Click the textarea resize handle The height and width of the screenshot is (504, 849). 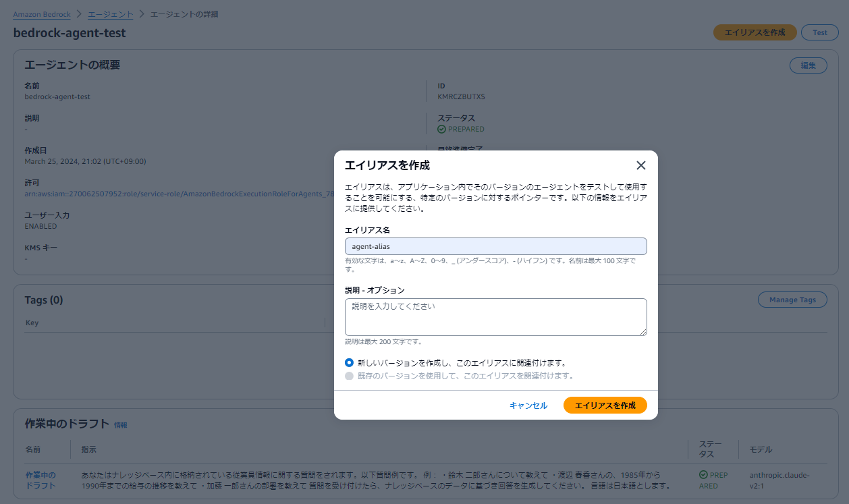click(644, 331)
